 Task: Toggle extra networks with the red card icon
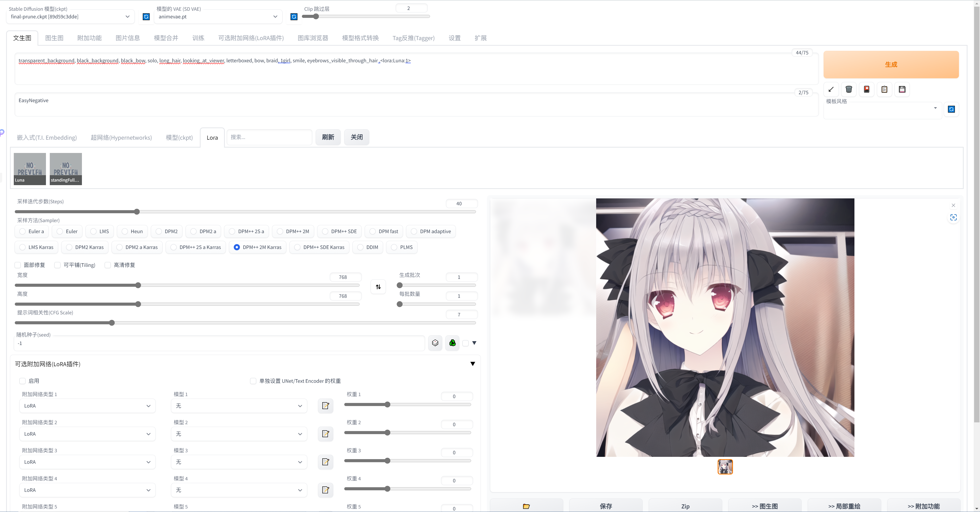pos(867,89)
